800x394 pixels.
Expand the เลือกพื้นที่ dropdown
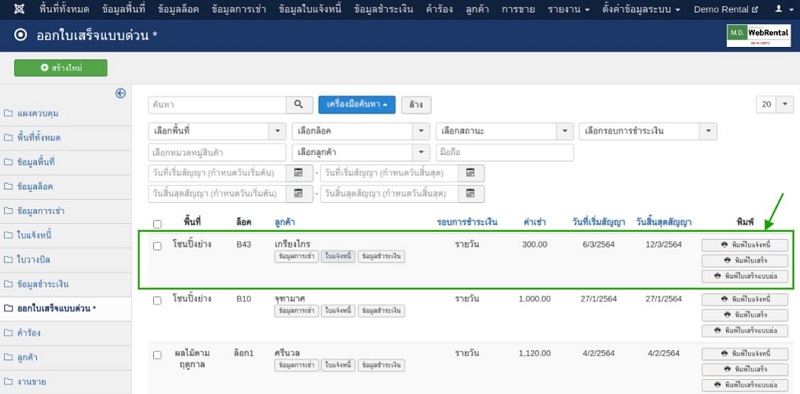[217, 131]
